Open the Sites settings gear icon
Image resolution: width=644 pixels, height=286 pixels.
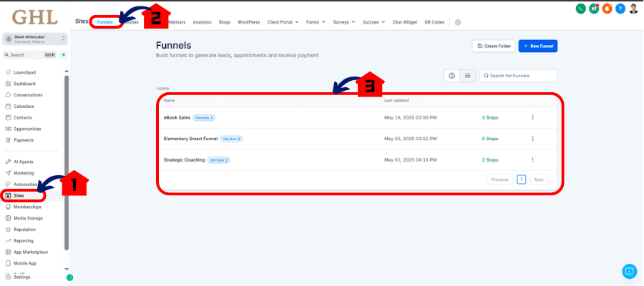tap(458, 22)
